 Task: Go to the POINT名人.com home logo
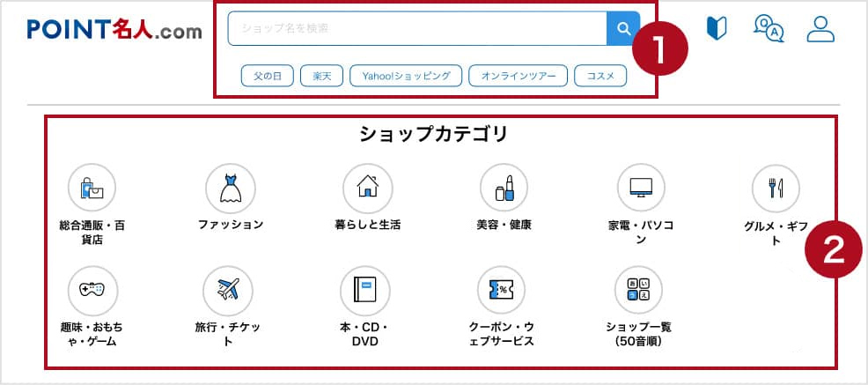[x=114, y=31]
